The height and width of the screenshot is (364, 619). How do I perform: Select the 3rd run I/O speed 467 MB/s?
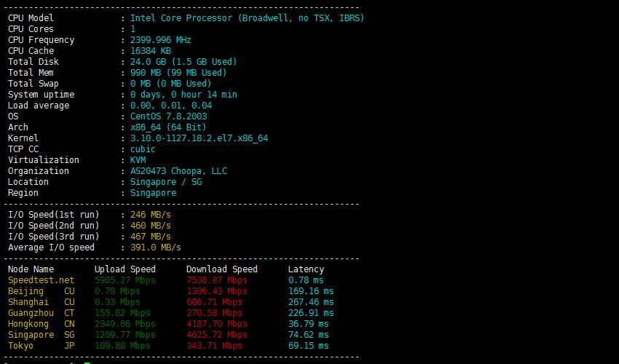151,237
